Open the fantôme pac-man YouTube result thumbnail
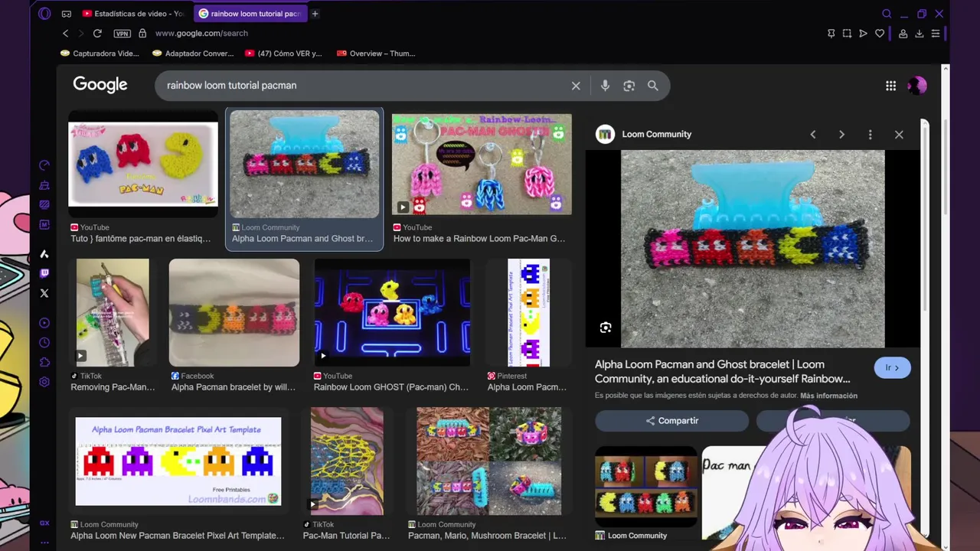980x551 pixels. pyautogui.click(x=143, y=164)
